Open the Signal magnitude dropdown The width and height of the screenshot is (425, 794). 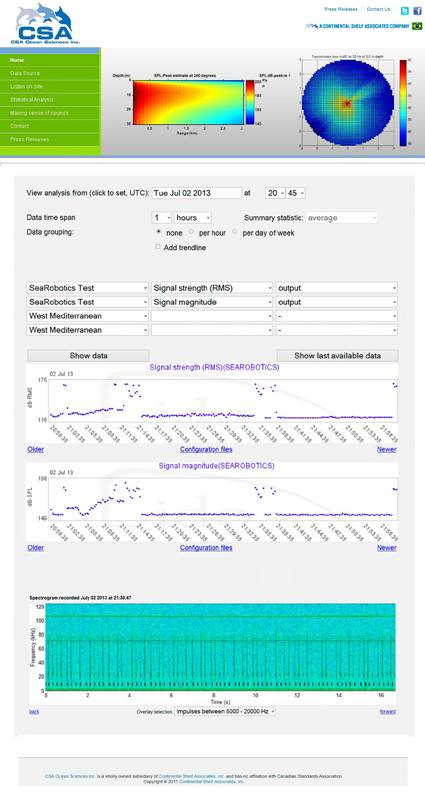pos(212,302)
